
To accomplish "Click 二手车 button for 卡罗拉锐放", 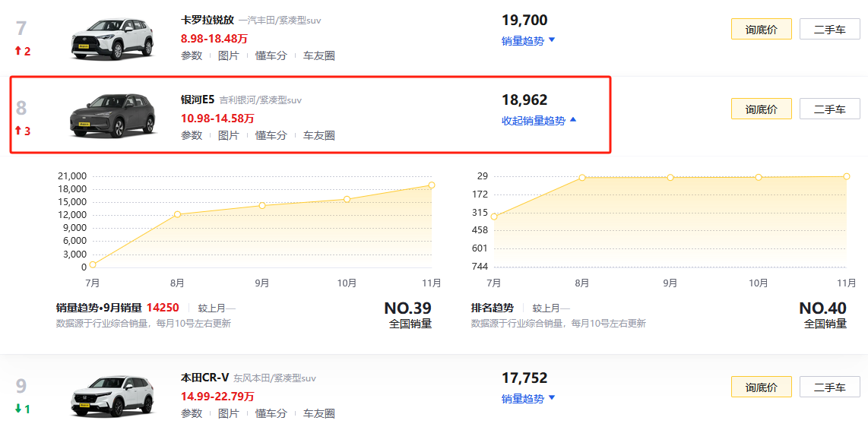I will tap(830, 29).
